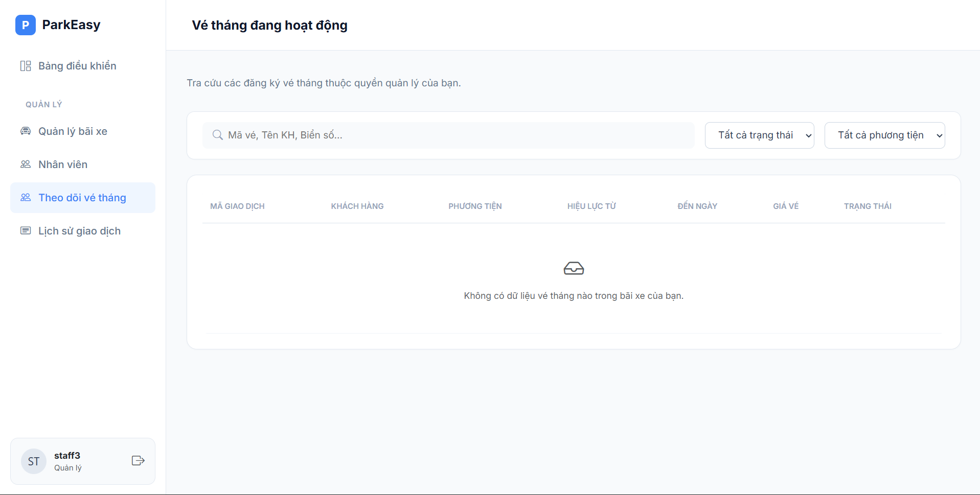This screenshot has height=495, width=980.
Task: Navigate to Nhân viên page
Action: [63, 164]
